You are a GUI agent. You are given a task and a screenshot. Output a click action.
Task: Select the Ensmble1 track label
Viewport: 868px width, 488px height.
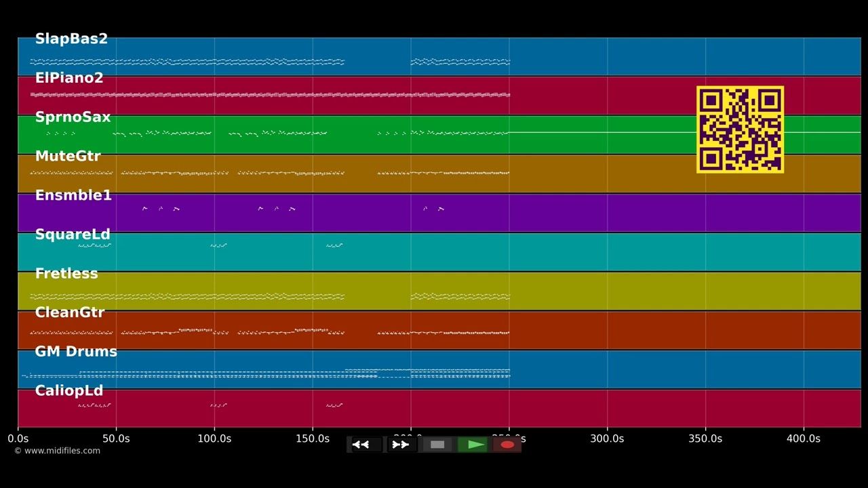pos(73,195)
